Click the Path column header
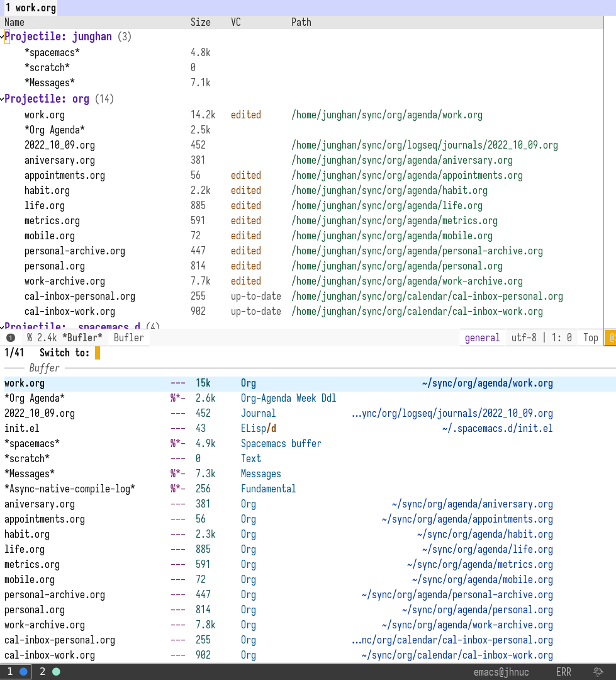The image size is (616, 680). (x=301, y=22)
